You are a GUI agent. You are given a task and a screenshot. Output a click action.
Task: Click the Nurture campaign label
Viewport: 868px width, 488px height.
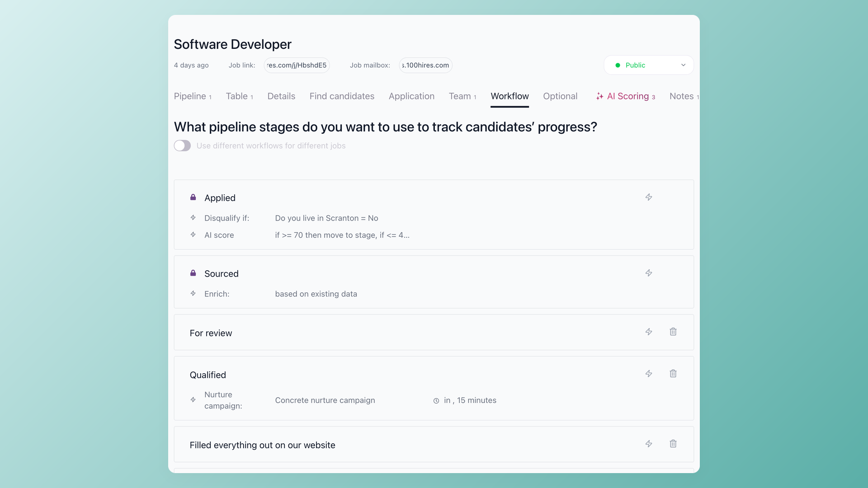223,400
